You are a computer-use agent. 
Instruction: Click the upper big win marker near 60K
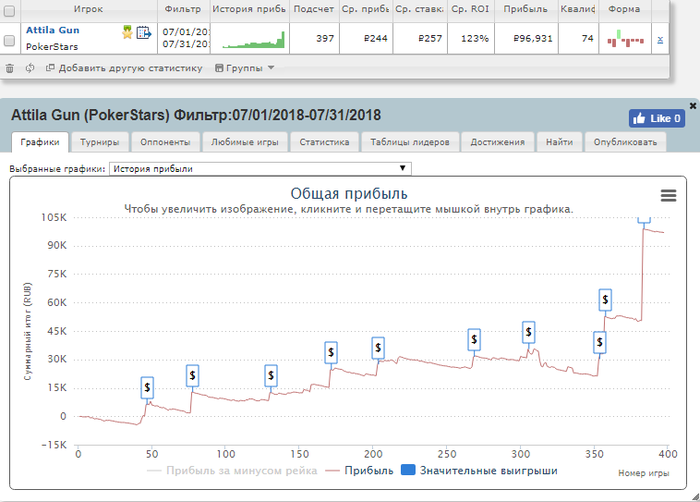tap(605, 300)
